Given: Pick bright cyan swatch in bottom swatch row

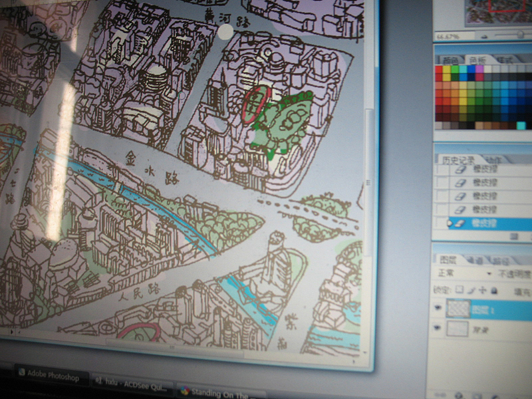Looking at the screenshot, I should point(521,126).
